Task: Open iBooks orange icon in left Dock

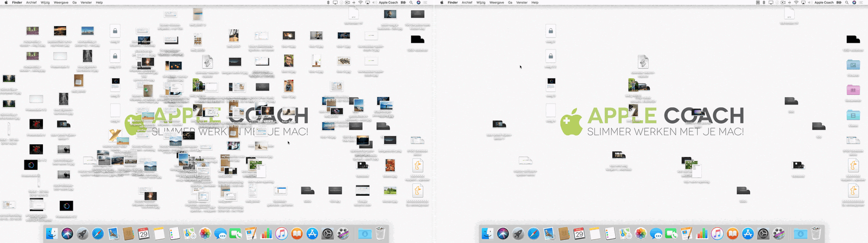Action: click(296, 234)
